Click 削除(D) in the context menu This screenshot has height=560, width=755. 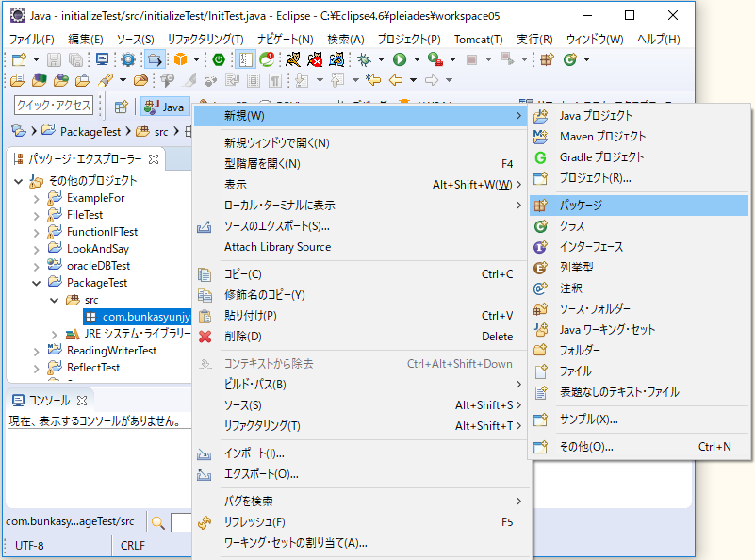359,337
